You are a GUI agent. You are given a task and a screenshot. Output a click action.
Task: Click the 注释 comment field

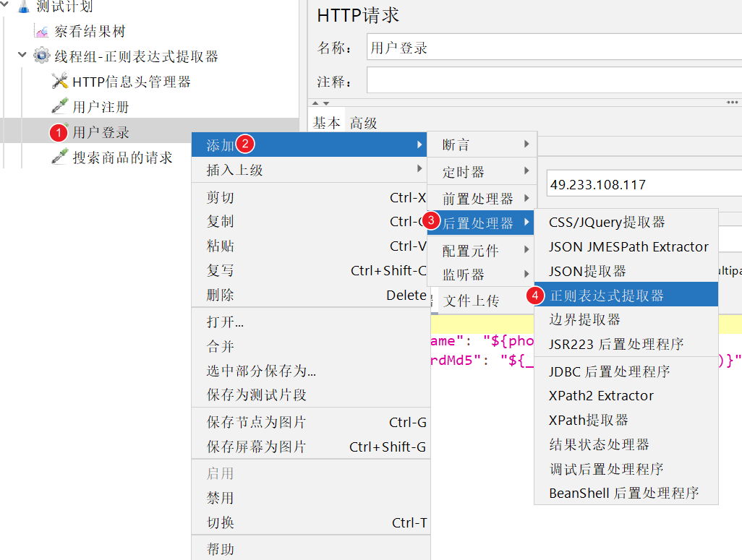tap(554, 80)
